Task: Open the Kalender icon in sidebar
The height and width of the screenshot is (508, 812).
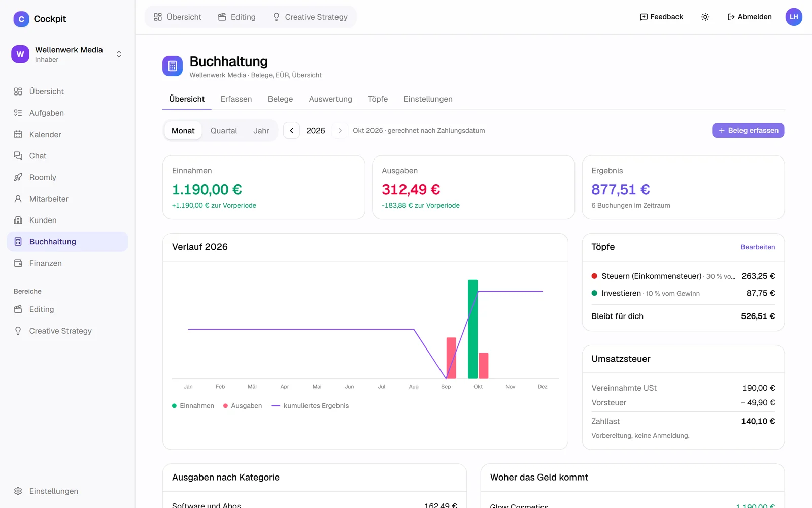Action: [x=18, y=134]
